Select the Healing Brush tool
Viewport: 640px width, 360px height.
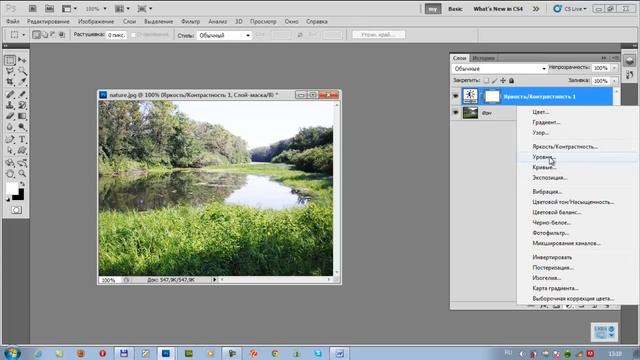click(x=10, y=95)
